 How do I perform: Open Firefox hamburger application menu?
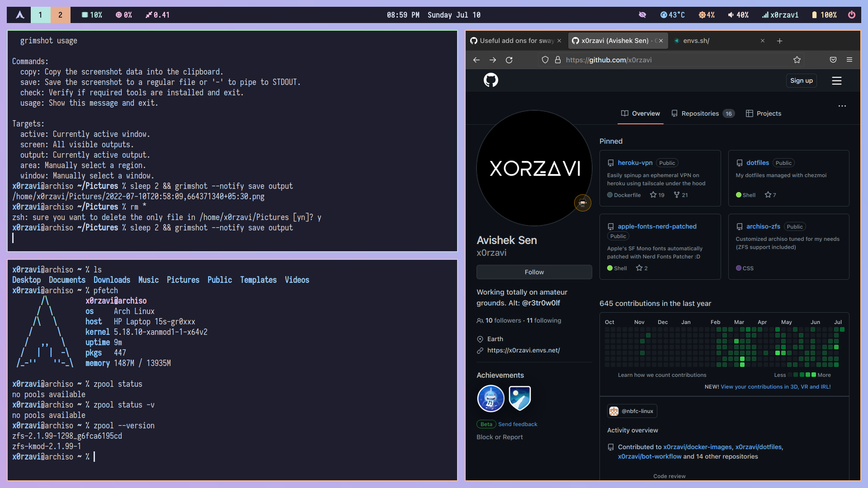(849, 60)
